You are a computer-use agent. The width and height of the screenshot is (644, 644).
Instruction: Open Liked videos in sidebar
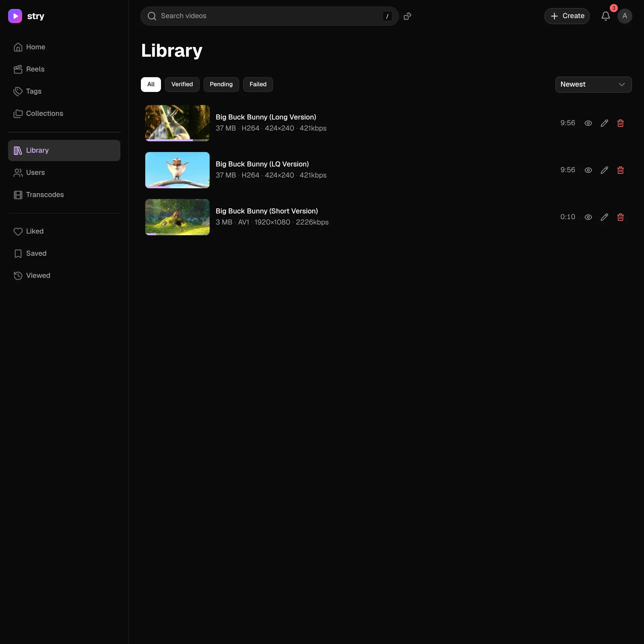(x=64, y=231)
